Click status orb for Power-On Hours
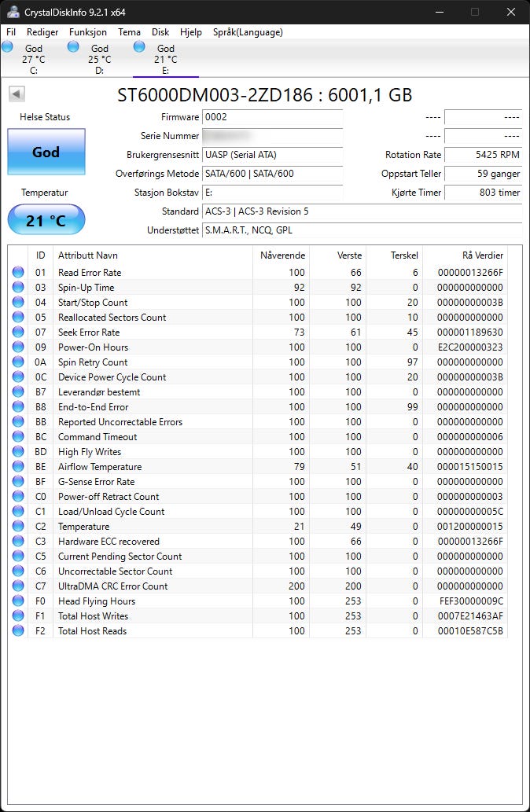This screenshot has height=812, width=530. point(18,347)
